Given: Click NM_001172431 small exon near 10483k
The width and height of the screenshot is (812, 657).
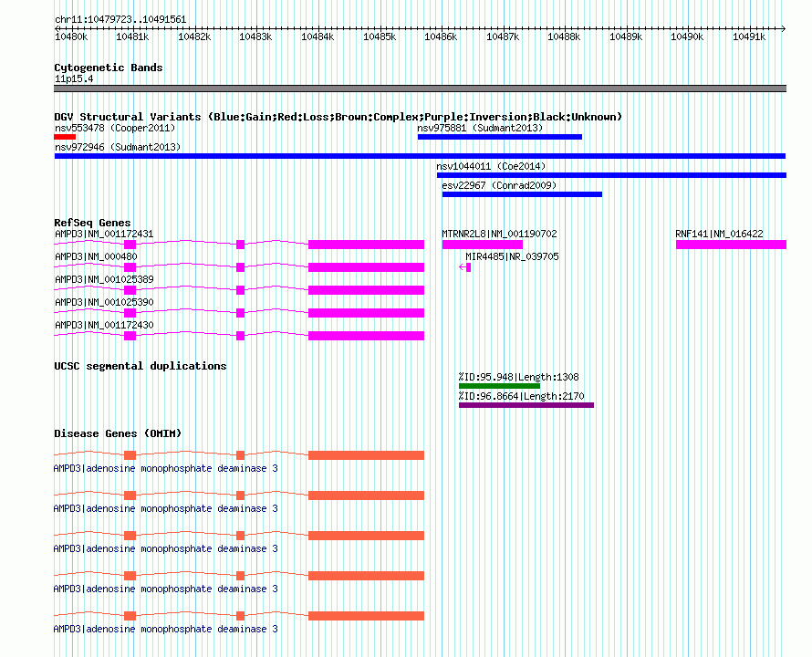Looking at the screenshot, I should [240, 245].
